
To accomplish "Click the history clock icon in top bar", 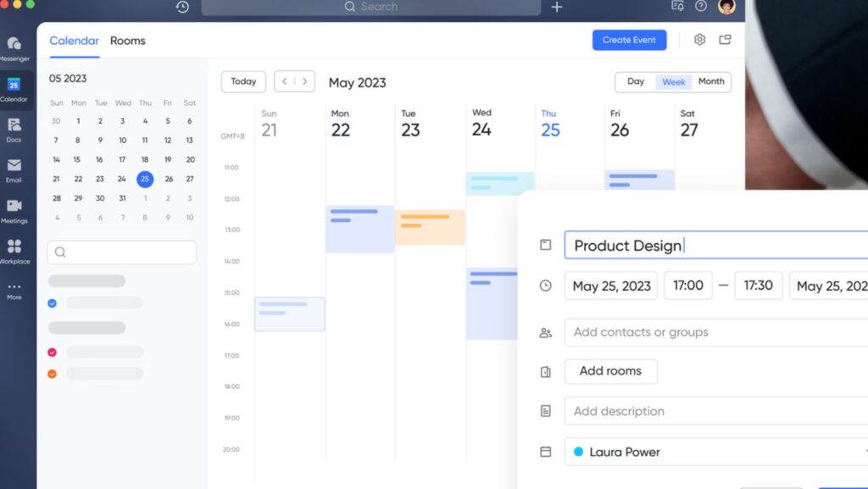I will coord(182,7).
